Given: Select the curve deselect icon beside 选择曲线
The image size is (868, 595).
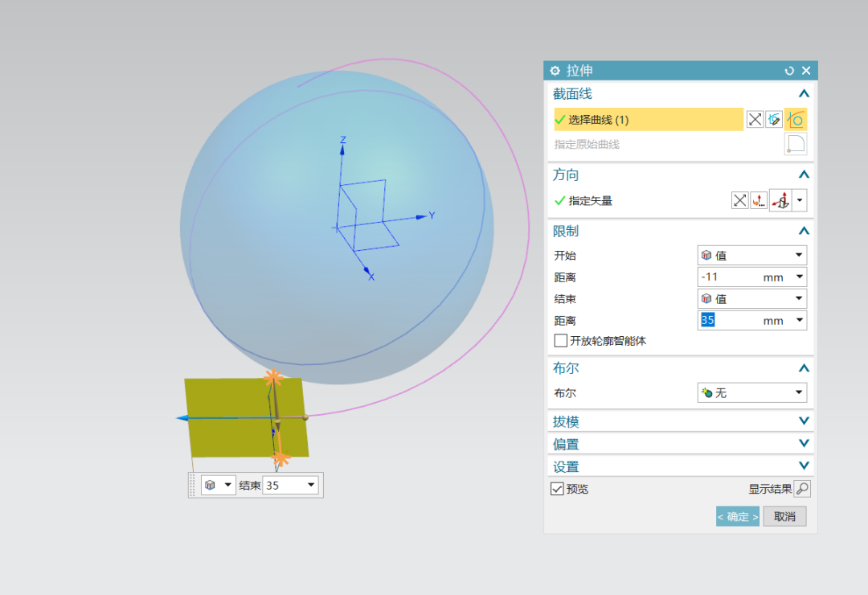Looking at the screenshot, I should [x=754, y=119].
